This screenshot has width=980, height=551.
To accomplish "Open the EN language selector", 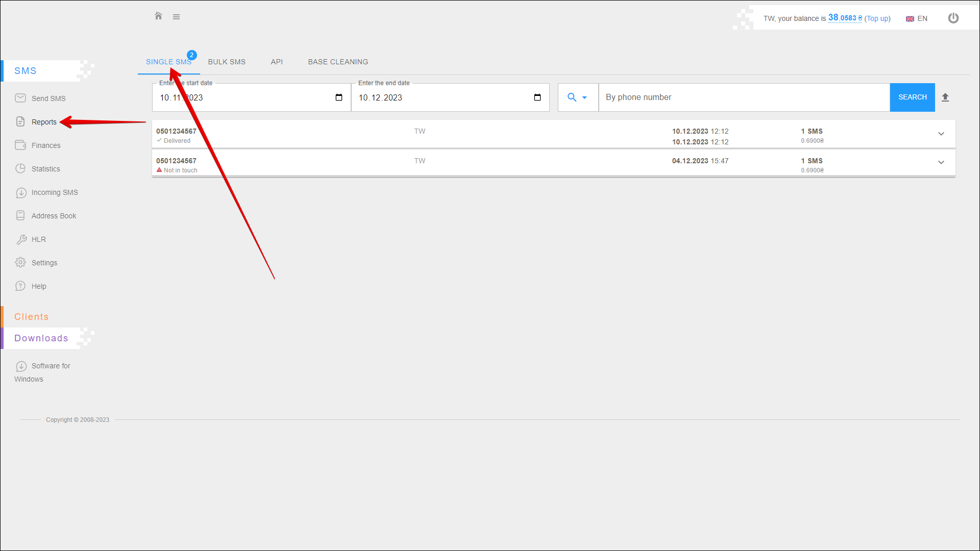I will point(917,18).
